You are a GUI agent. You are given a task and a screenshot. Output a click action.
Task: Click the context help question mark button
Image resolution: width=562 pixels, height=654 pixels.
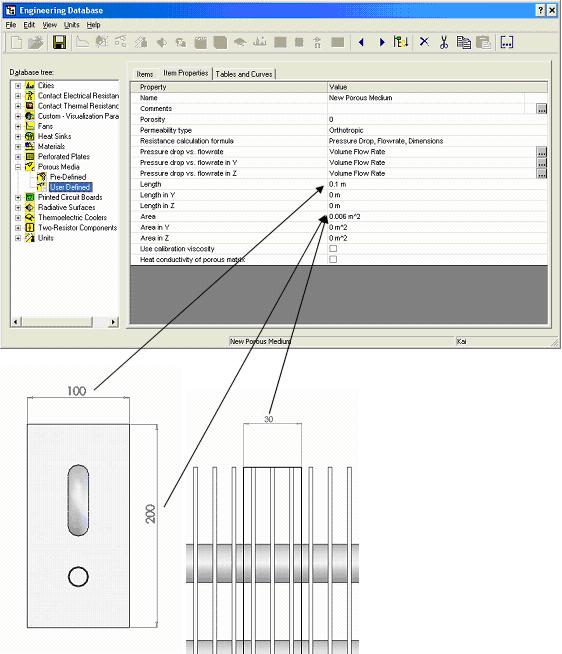[540, 10]
